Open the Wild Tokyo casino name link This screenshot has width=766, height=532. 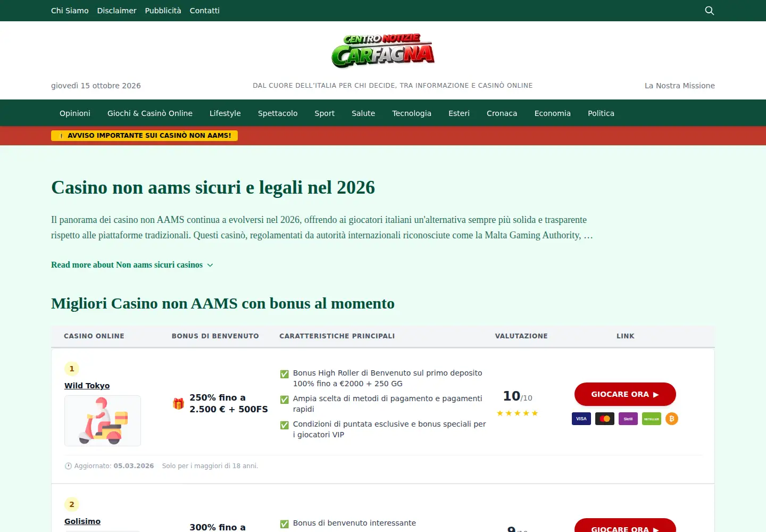(x=87, y=386)
